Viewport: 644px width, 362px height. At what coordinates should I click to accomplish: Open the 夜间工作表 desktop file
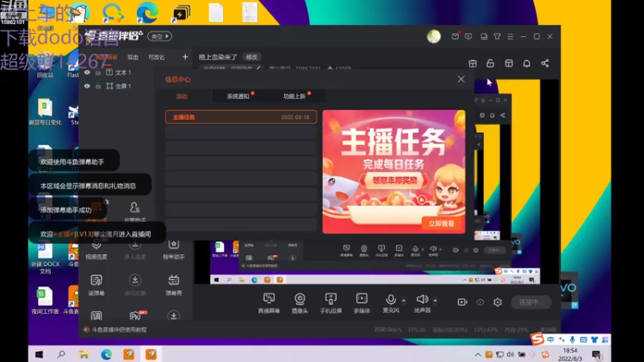pyautogui.click(x=45, y=301)
